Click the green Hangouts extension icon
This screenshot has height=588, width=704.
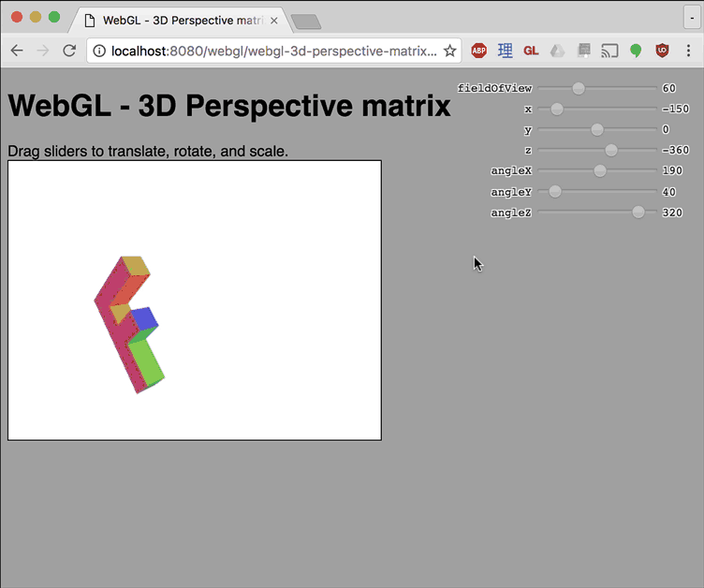pyautogui.click(x=636, y=51)
